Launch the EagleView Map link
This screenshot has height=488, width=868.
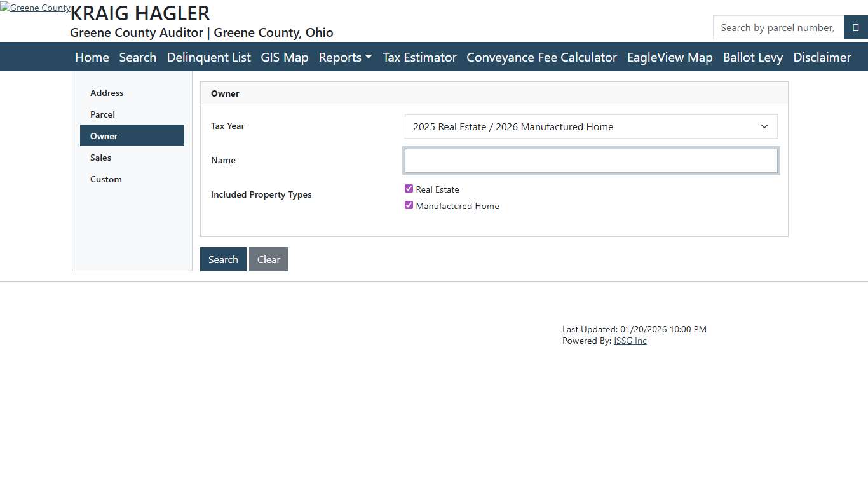[x=670, y=57]
